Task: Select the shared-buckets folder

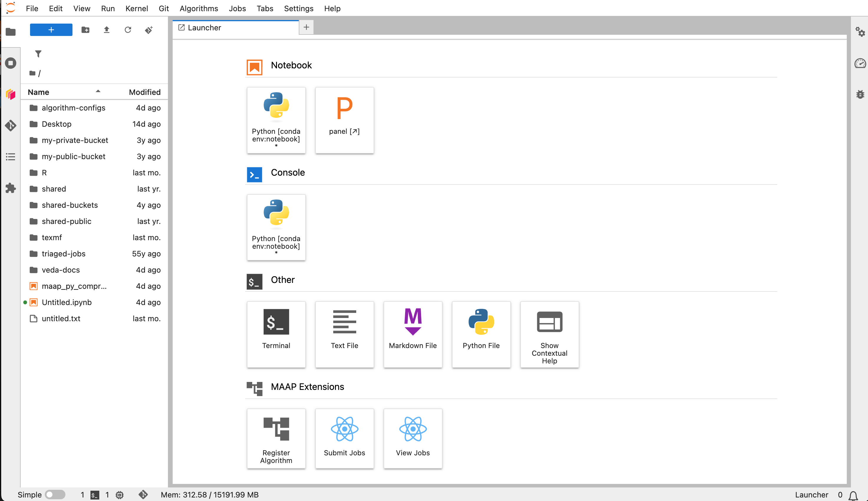Action: click(x=94, y=205)
